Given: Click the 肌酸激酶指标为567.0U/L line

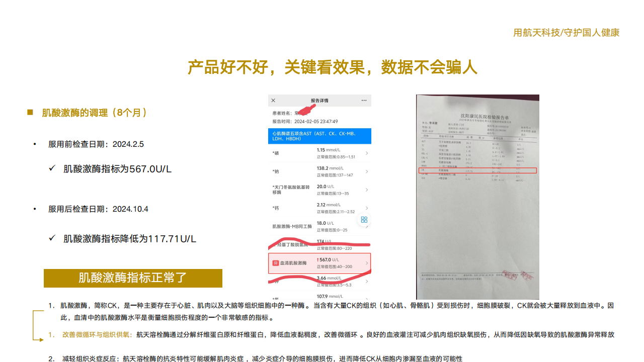Looking at the screenshot, I should tap(118, 169).
